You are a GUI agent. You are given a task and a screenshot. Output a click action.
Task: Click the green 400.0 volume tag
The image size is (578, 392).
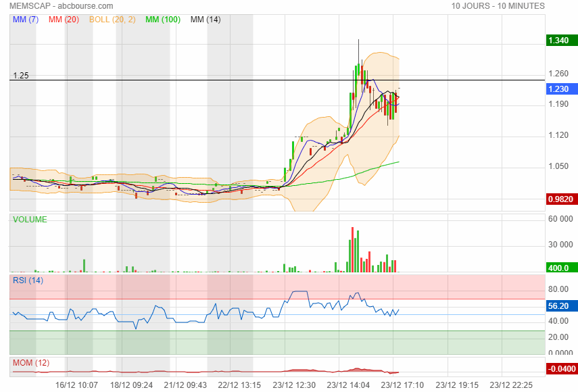562,268
